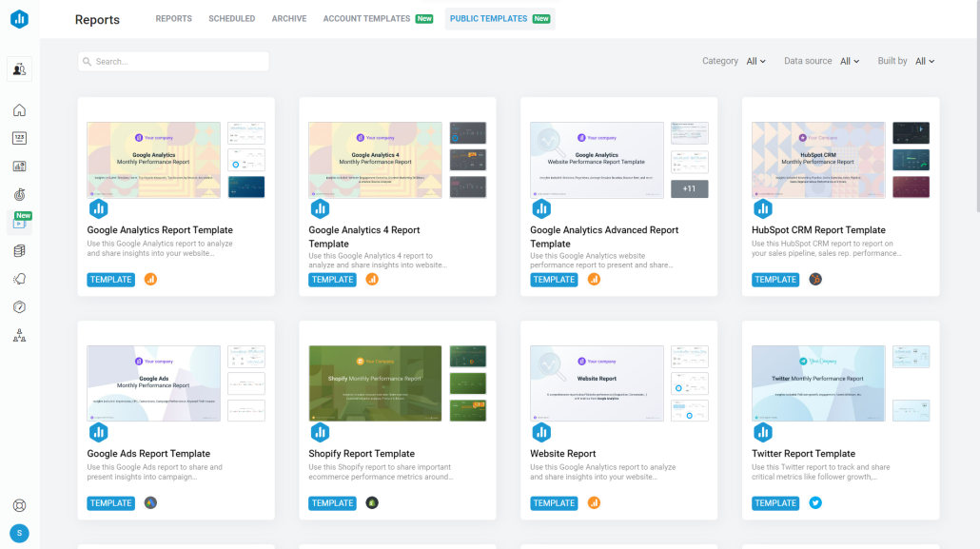Image resolution: width=980 pixels, height=549 pixels.
Task: Click the template search input field
Action: click(174, 61)
